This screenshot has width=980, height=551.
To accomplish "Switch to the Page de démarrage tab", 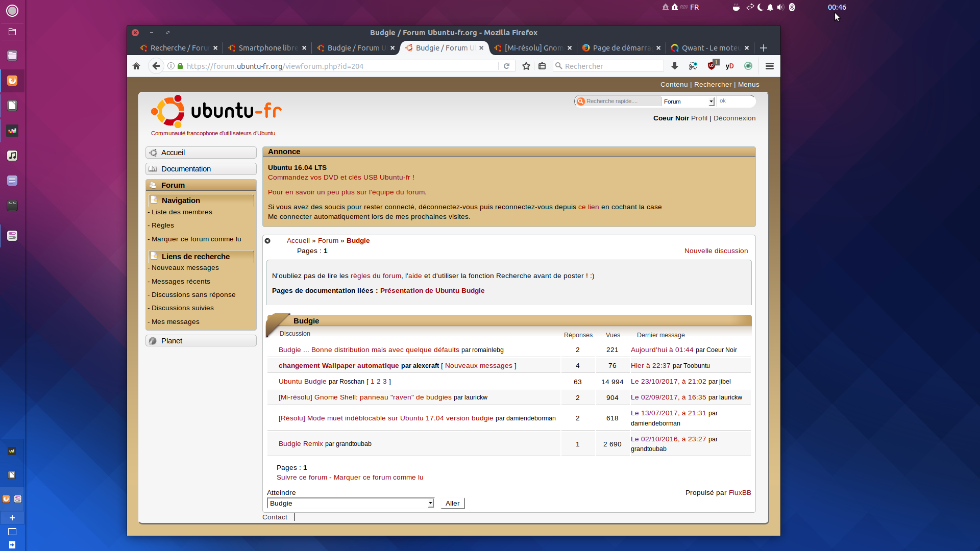I will 621,48.
